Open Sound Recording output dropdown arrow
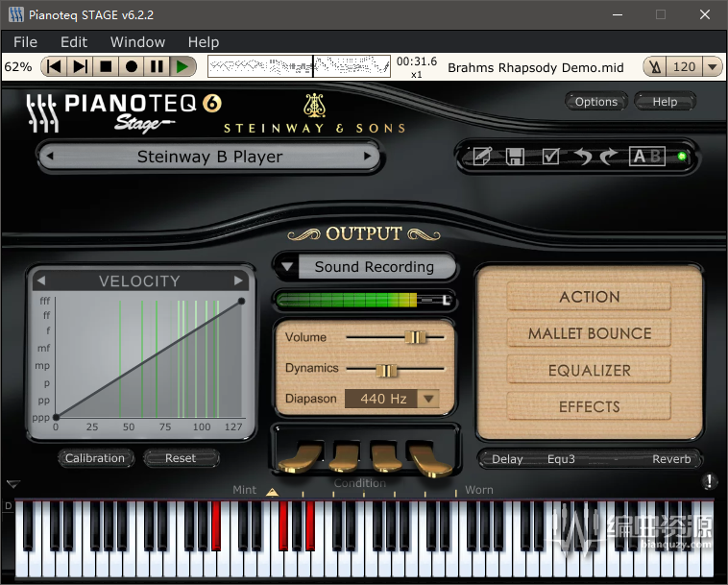This screenshot has width=728, height=585. point(287,267)
